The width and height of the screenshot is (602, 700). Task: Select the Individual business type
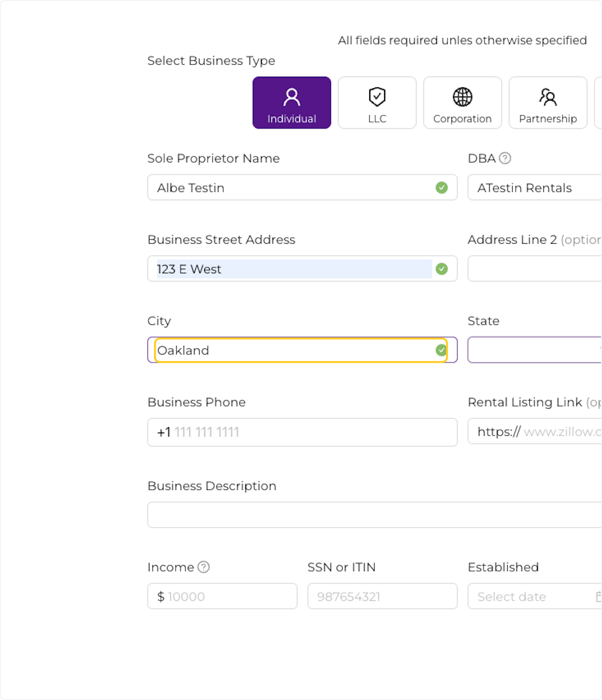click(x=291, y=103)
